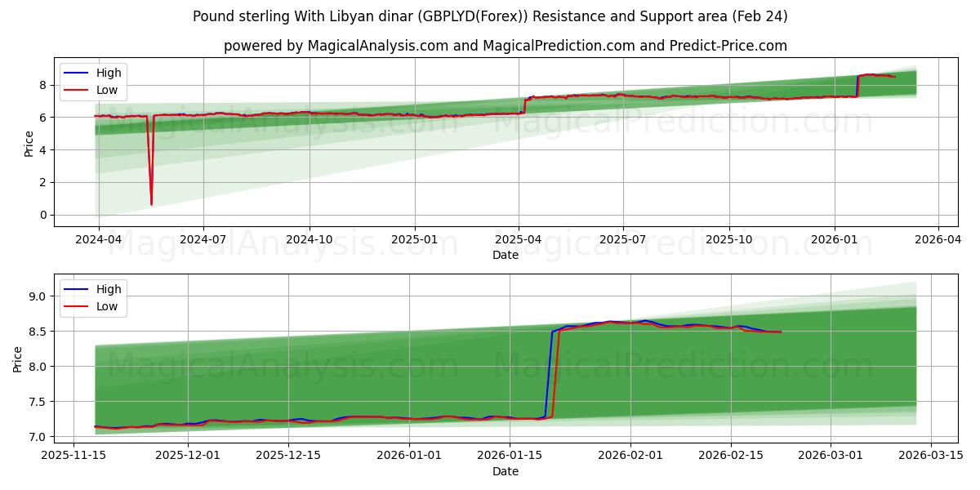Toggle the Low series in top chart legend
Image resolution: width=980 pixels, height=490 pixels.
coord(107,89)
